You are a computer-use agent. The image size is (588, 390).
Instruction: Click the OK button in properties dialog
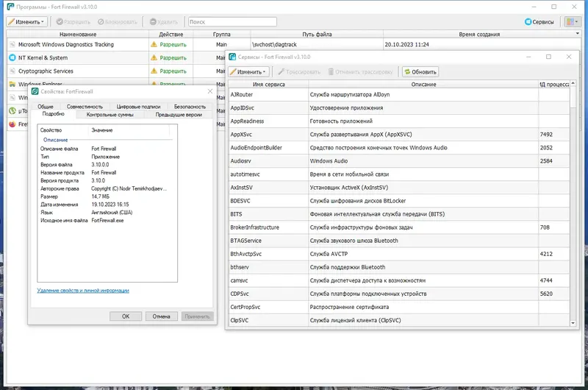click(126, 316)
